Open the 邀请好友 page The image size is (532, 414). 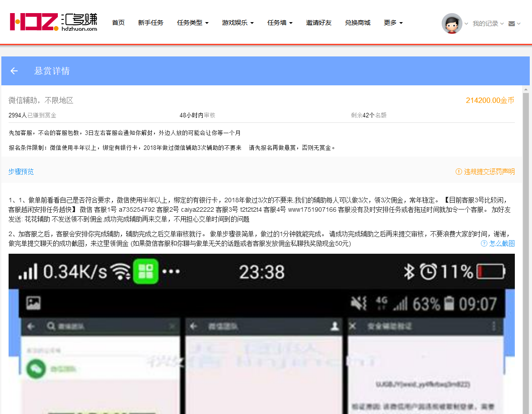click(318, 23)
